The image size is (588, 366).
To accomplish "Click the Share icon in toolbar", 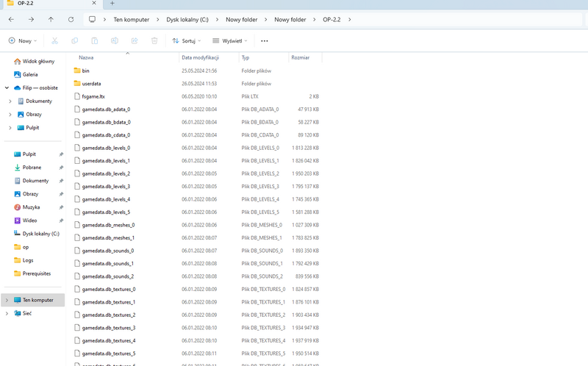I will pos(135,41).
